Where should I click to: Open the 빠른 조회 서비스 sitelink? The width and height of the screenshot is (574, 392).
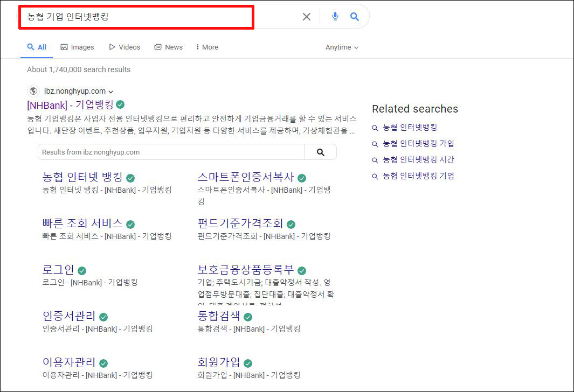pyautogui.click(x=82, y=223)
